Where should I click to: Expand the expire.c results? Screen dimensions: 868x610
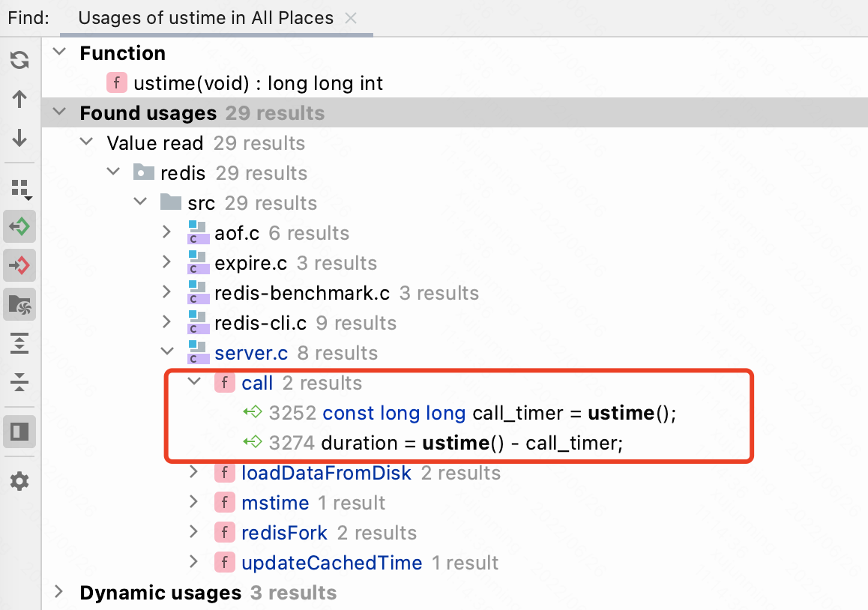(166, 262)
